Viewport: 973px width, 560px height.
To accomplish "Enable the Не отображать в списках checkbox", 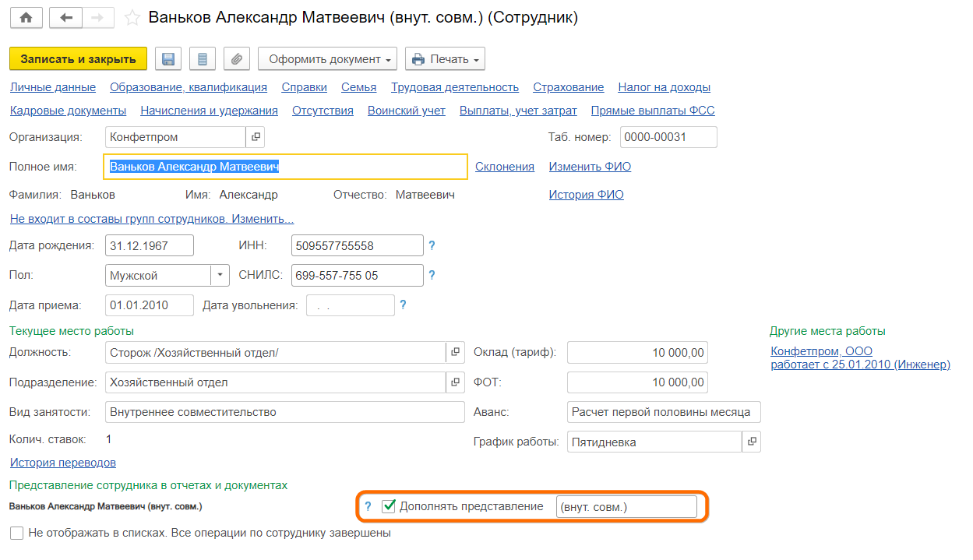I will pos(16,534).
